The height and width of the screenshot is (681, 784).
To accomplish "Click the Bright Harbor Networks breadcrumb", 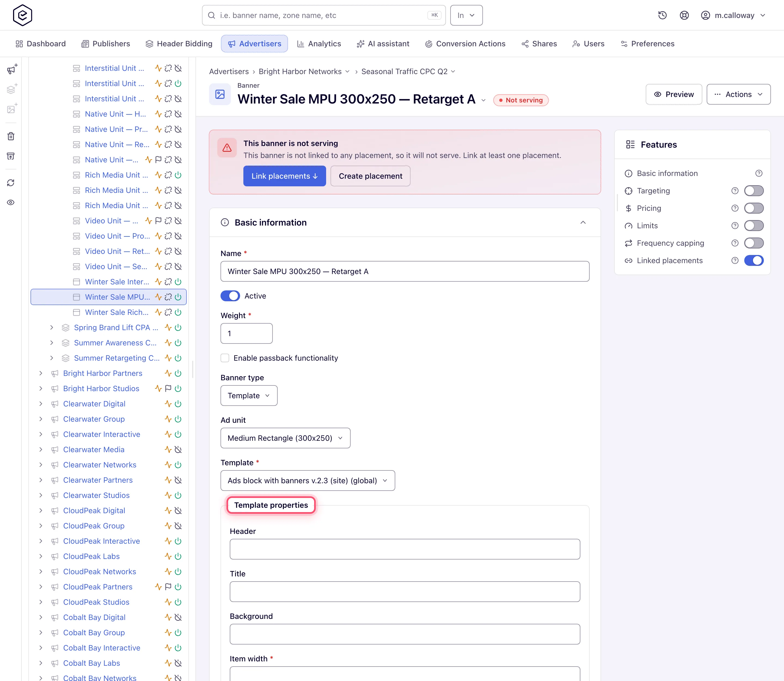I will tap(300, 71).
